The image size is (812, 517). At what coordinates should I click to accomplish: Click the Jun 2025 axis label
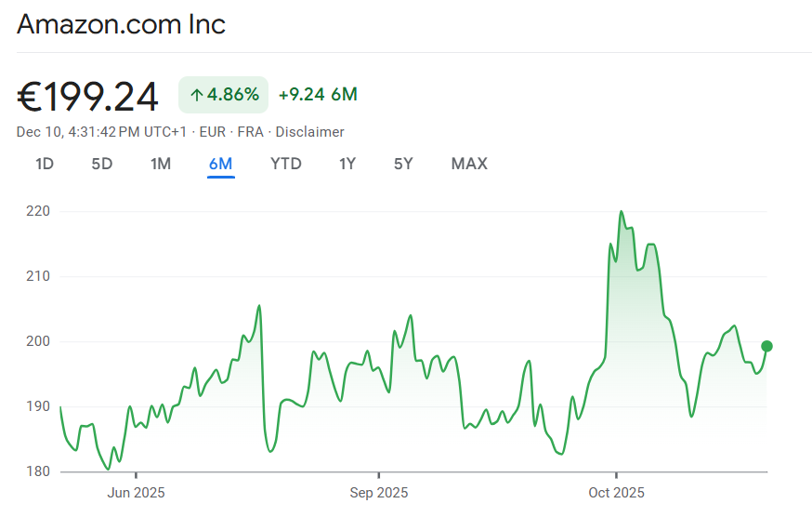[136, 492]
